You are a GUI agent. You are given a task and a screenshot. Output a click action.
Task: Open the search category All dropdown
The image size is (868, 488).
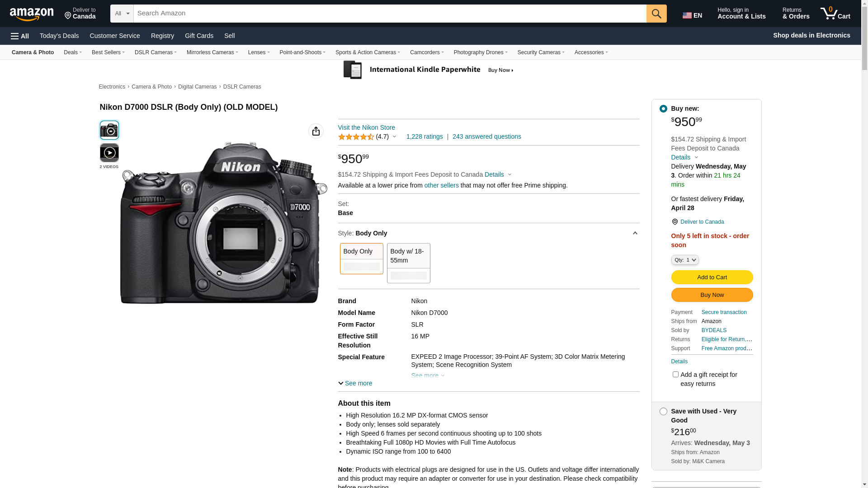point(122,14)
